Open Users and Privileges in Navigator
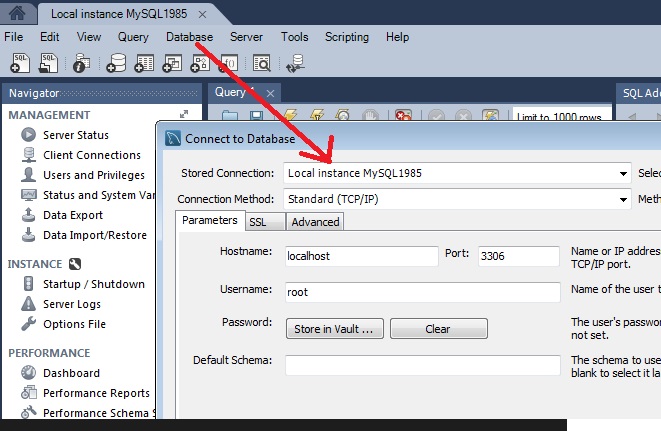 pos(94,175)
